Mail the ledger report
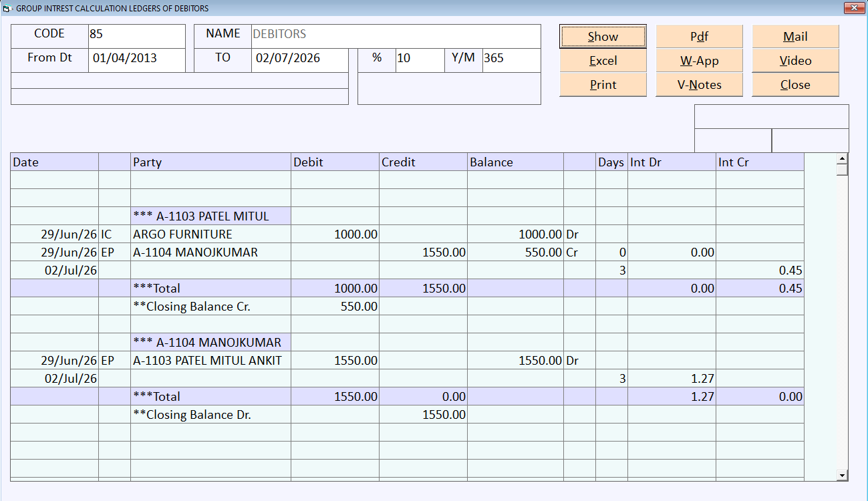The width and height of the screenshot is (868, 501). tap(795, 37)
